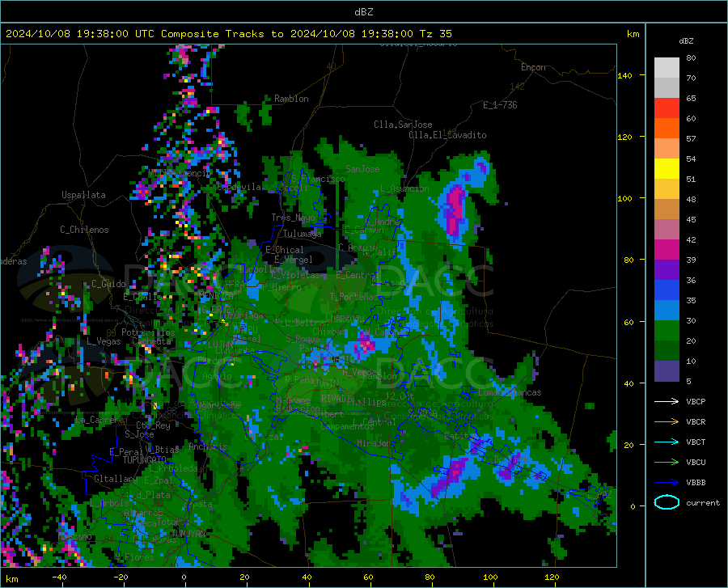Image resolution: width=728 pixels, height=588 pixels.
Task: Click the 'L_Vegas' map label
Action: coord(104,341)
